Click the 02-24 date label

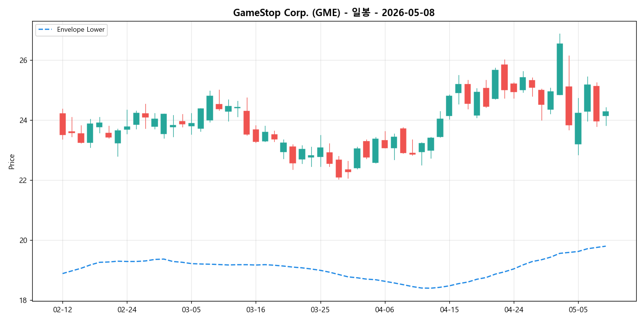pos(127,310)
